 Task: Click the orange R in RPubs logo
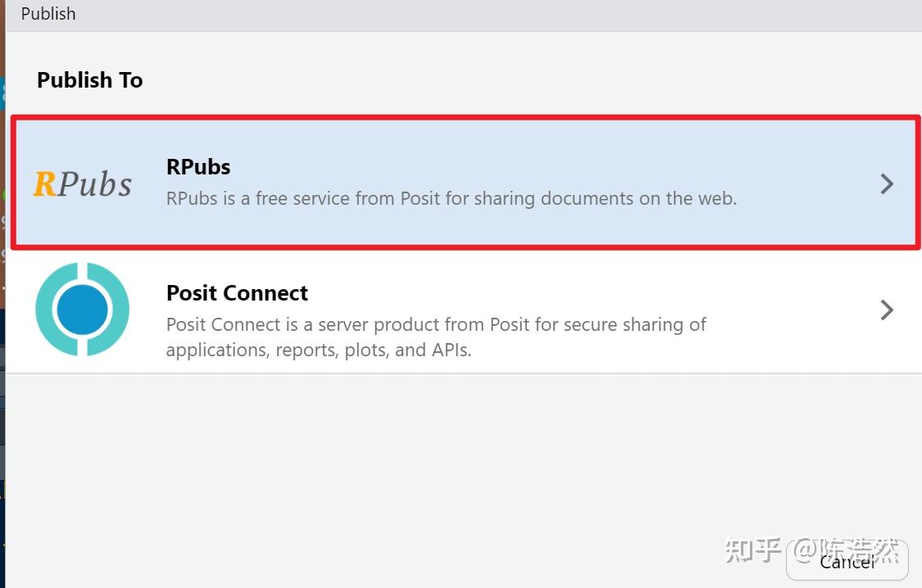pyautogui.click(x=44, y=184)
